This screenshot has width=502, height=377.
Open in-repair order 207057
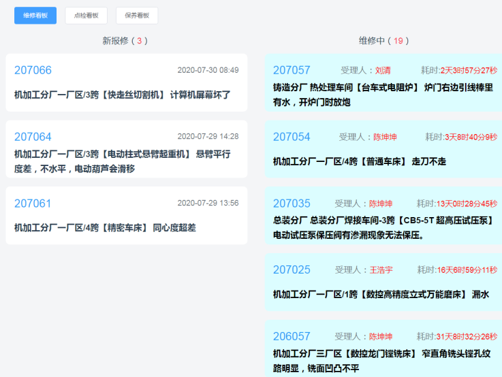[292, 70]
